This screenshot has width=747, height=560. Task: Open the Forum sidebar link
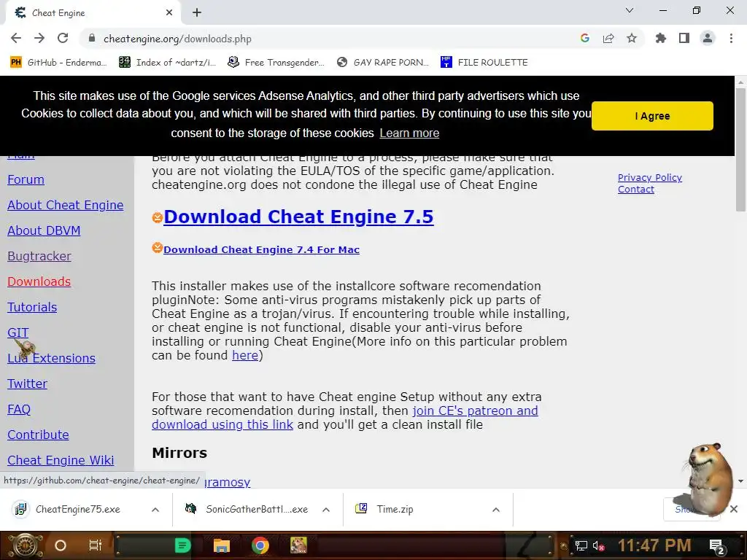26,179
